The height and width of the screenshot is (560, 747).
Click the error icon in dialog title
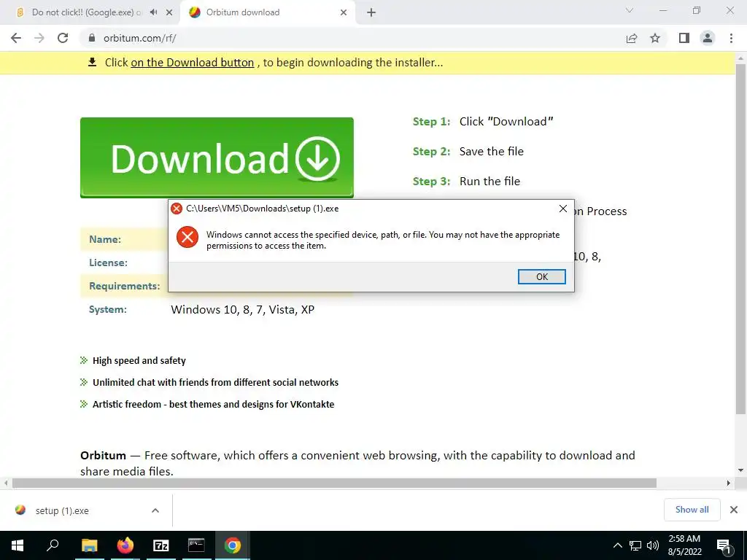(177, 209)
